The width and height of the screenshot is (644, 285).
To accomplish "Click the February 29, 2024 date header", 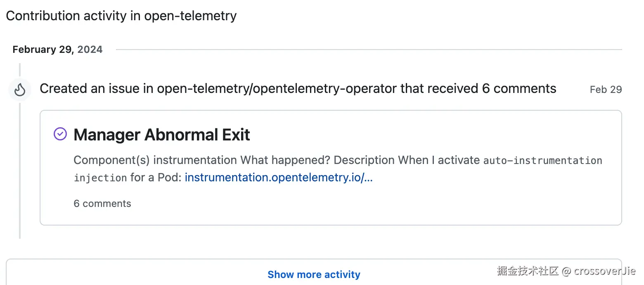I will (57, 50).
